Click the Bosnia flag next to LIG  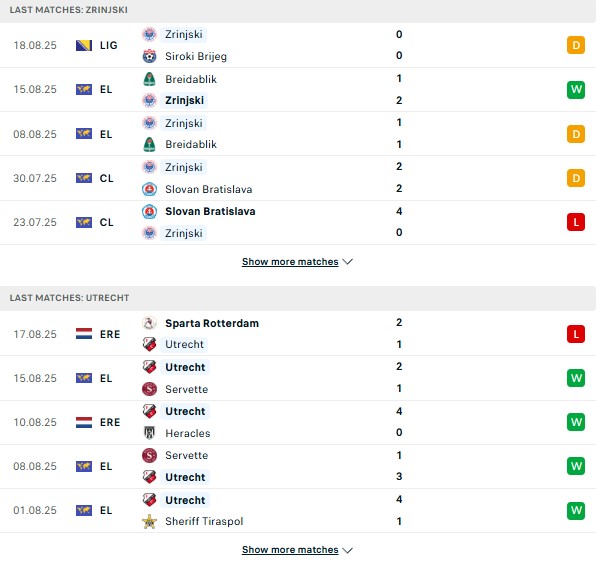(84, 45)
